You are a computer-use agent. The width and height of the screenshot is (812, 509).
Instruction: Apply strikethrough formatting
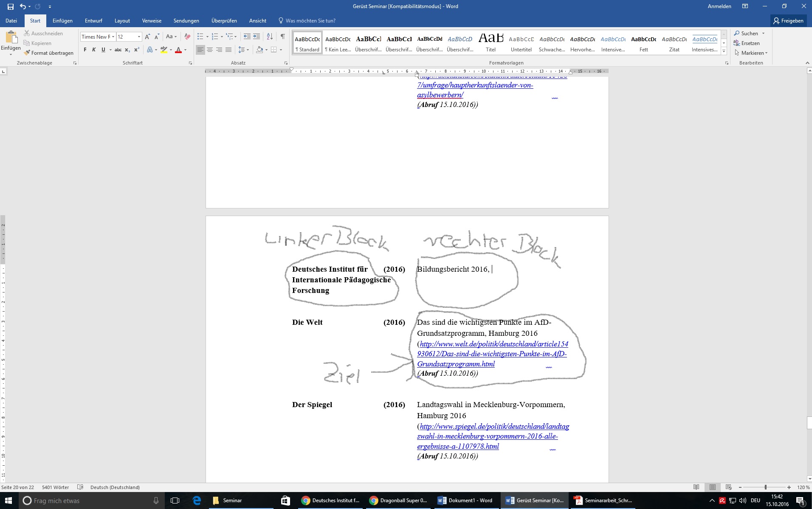click(x=118, y=50)
